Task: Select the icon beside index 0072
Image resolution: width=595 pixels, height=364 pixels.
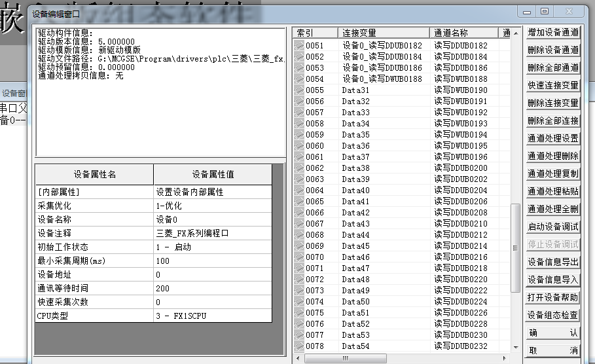Action: tap(299, 279)
